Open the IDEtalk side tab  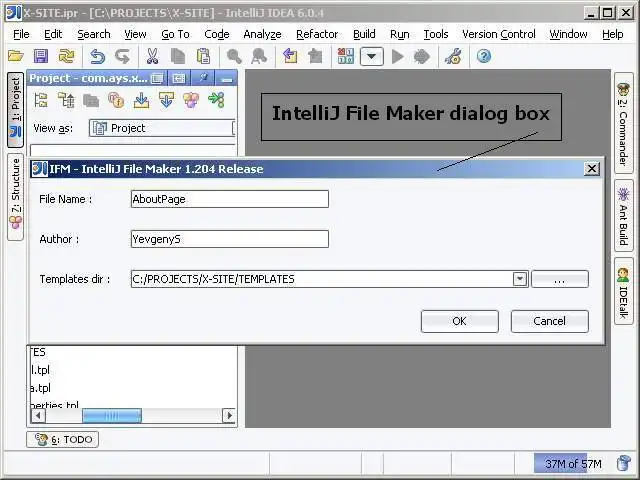point(624,291)
